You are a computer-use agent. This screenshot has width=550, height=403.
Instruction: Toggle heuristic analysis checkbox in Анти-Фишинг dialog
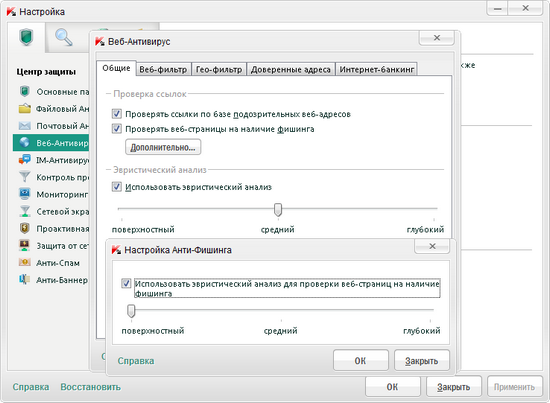click(x=126, y=283)
